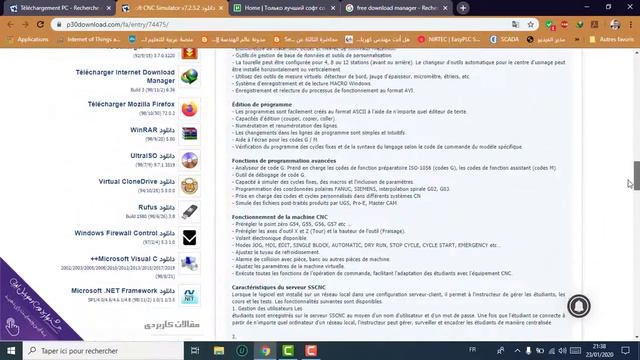Screen dimensions: 640x360
Task: Open the Rufus USB drive icon
Action: [189, 211]
